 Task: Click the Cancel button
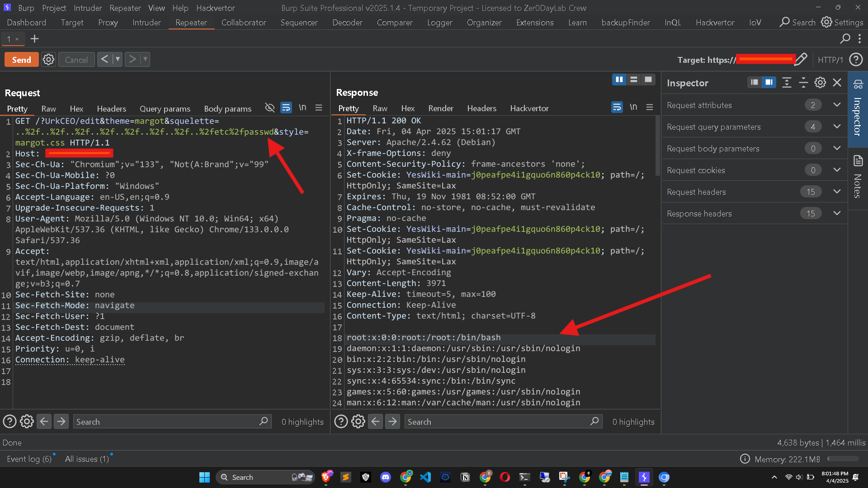[76, 60]
